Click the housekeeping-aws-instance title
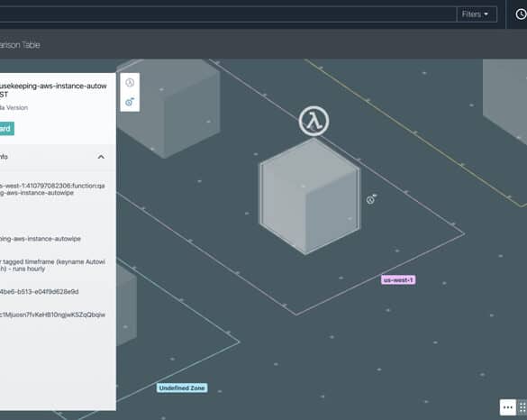 tap(53, 90)
